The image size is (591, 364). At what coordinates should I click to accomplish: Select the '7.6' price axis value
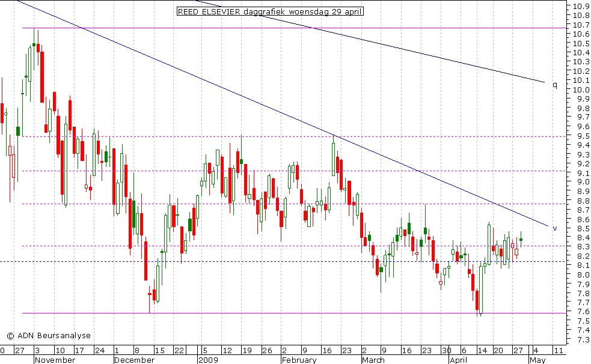point(583,312)
